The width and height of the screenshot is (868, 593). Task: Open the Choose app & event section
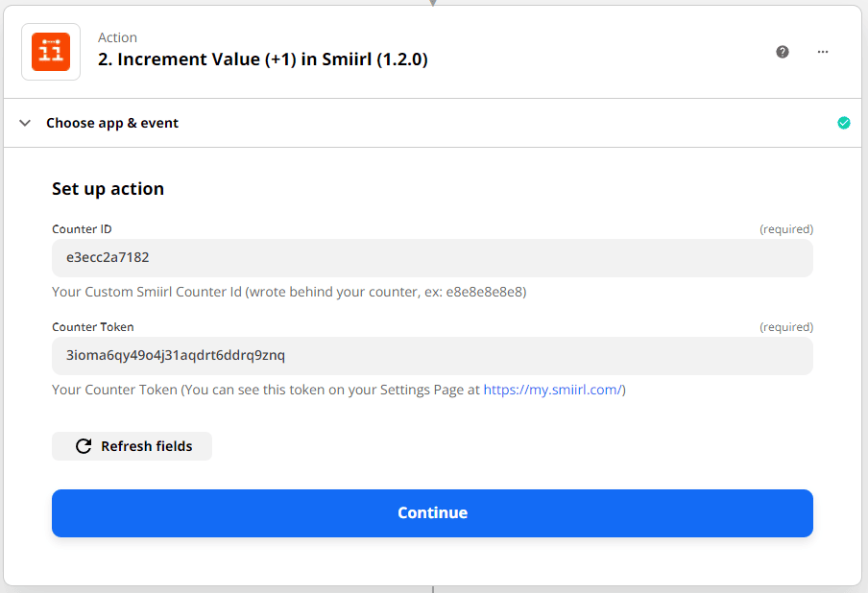[x=432, y=123]
